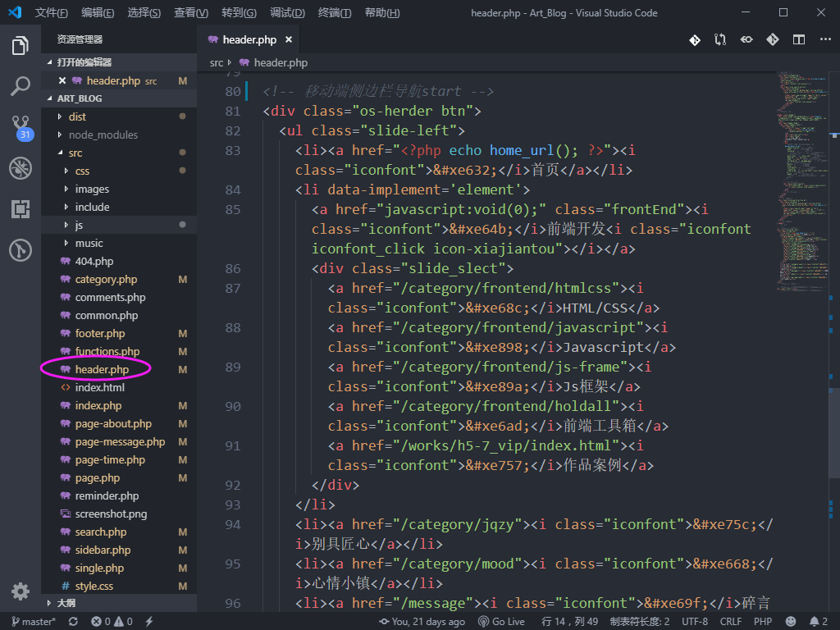Open the Debug view in activity bar
Viewport: 840px width, 630px height.
[21, 168]
